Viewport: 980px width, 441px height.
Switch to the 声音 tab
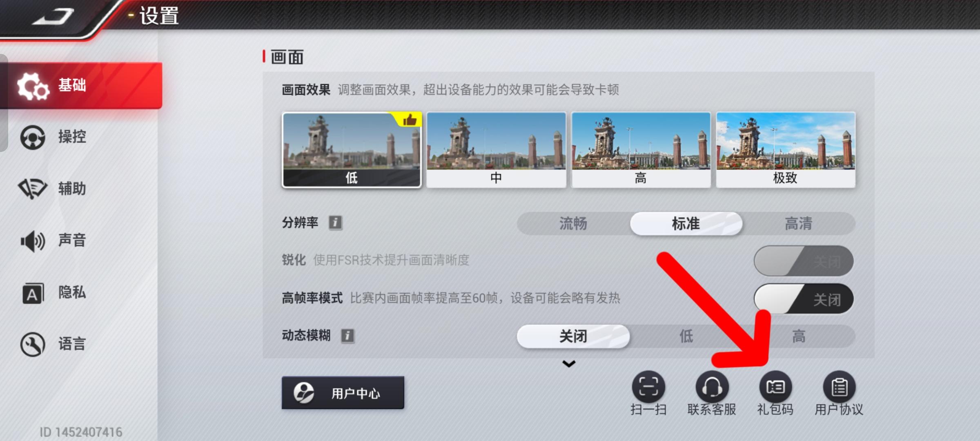53,241
